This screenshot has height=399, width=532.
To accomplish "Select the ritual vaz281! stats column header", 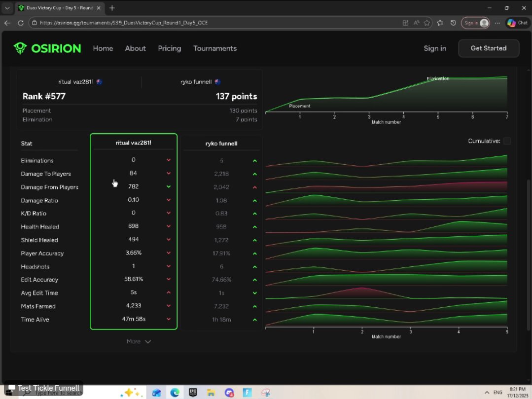I will [133, 143].
